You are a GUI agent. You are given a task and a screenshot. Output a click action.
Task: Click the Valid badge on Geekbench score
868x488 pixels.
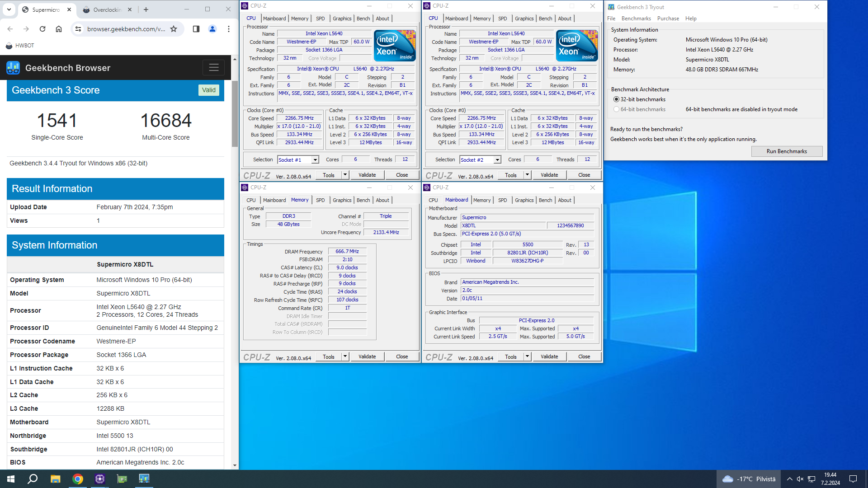coord(208,90)
